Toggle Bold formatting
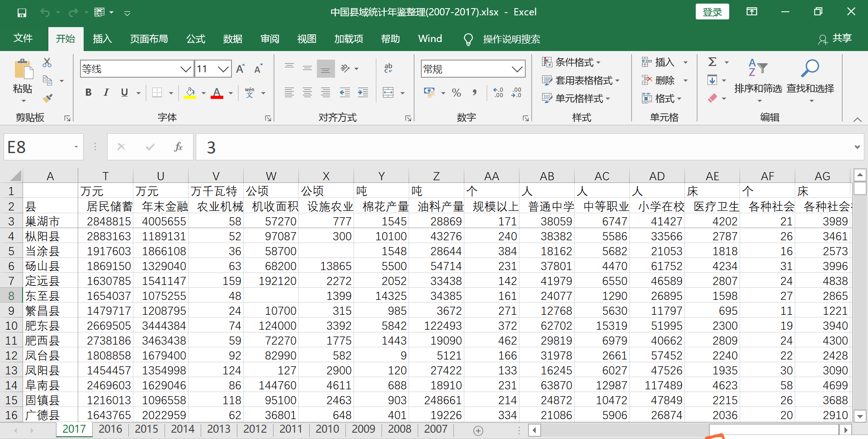The image size is (868, 439). point(88,93)
